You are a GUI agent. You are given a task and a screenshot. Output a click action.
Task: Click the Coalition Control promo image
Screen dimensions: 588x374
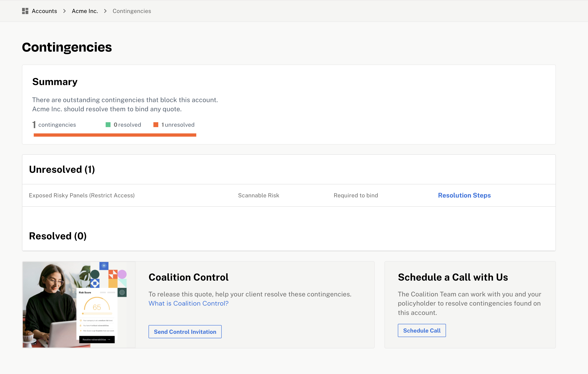click(79, 305)
